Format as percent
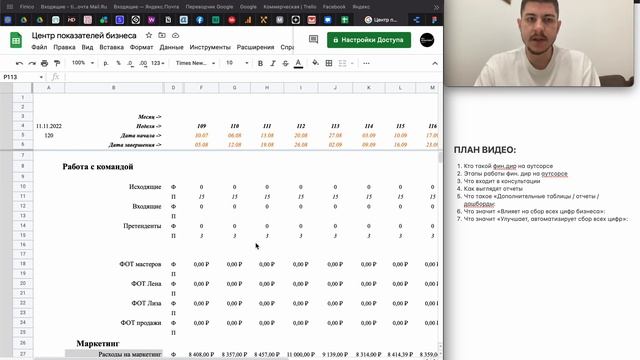 [x=118, y=63]
